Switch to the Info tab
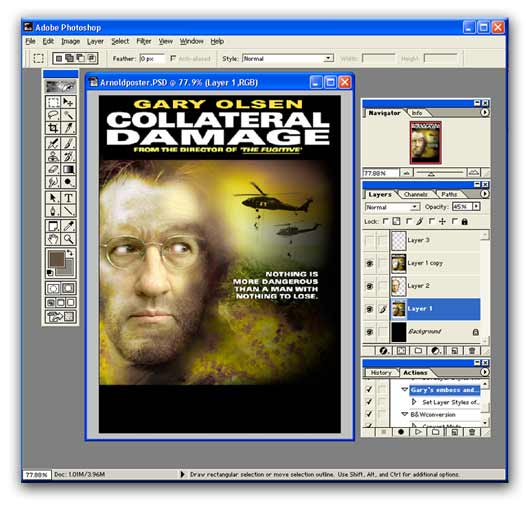The width and height of the screenshot is (525, 506). click(417, 113)
